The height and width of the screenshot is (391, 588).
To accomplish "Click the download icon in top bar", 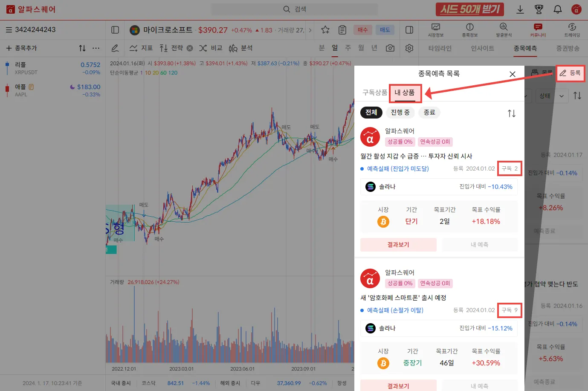I will (520, 9).
